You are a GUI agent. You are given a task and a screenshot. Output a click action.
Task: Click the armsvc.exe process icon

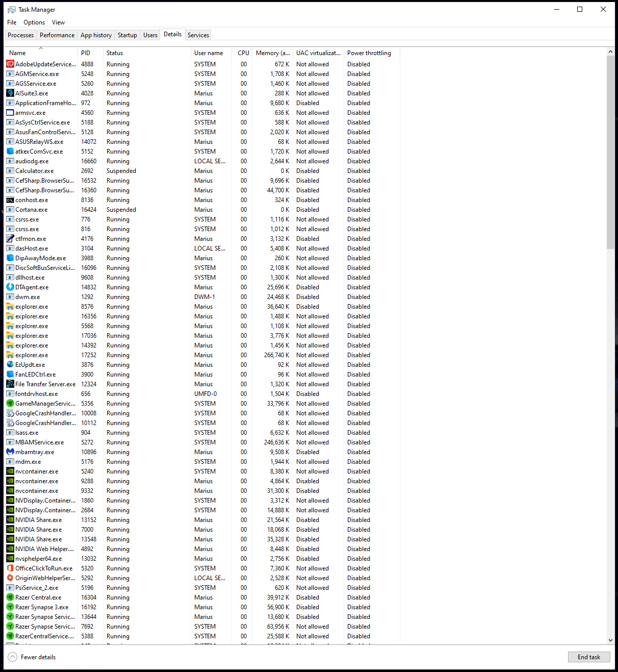click(10, 113)
